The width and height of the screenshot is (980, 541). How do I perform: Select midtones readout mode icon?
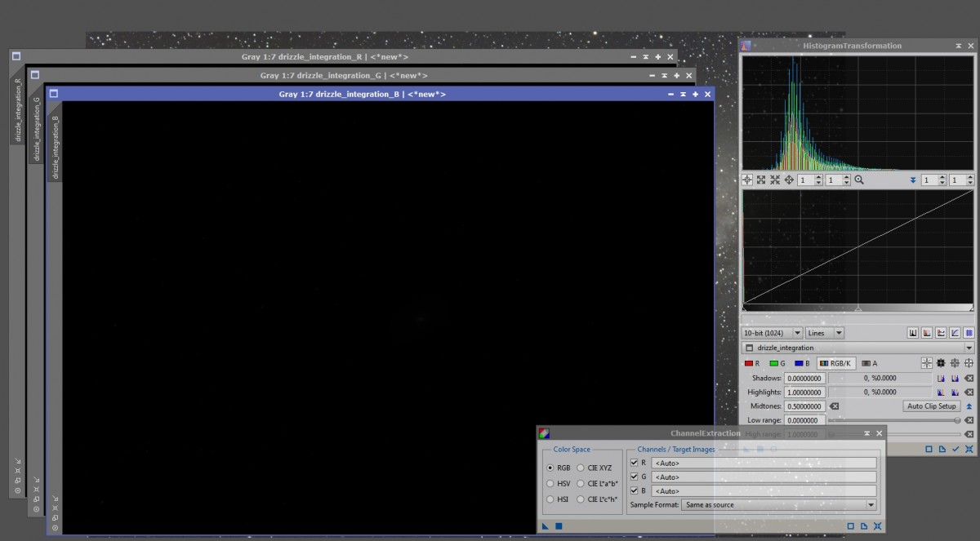(955, 363)
